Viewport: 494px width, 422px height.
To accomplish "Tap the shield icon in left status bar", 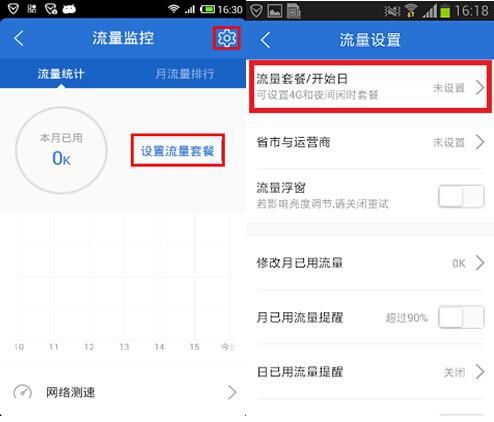I will (x=13, y=9).
